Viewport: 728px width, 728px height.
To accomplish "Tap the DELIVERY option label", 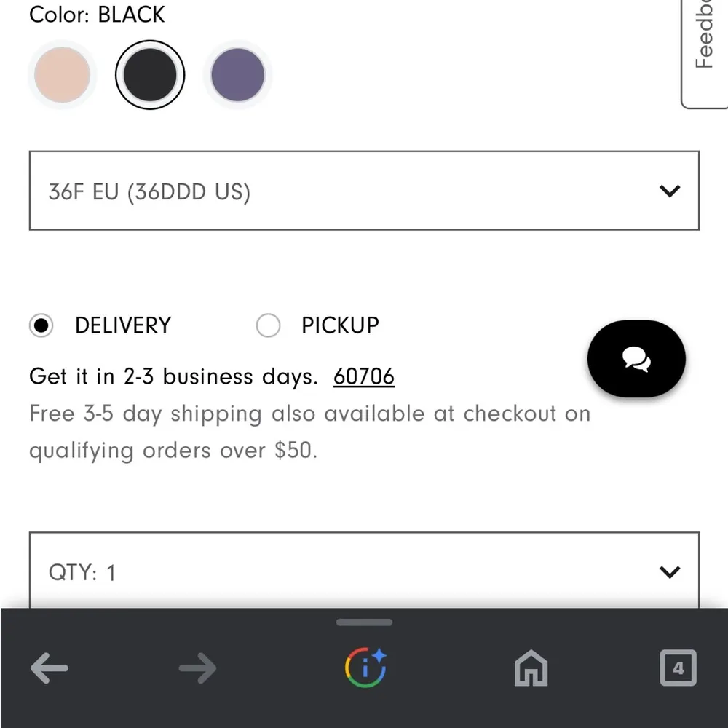I will tap(123, 325).
